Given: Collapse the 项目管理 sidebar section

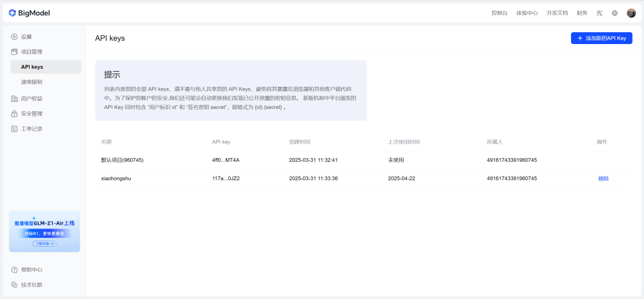Looking at the screenshot, I should pyautogui.click(x=31, y=52).
